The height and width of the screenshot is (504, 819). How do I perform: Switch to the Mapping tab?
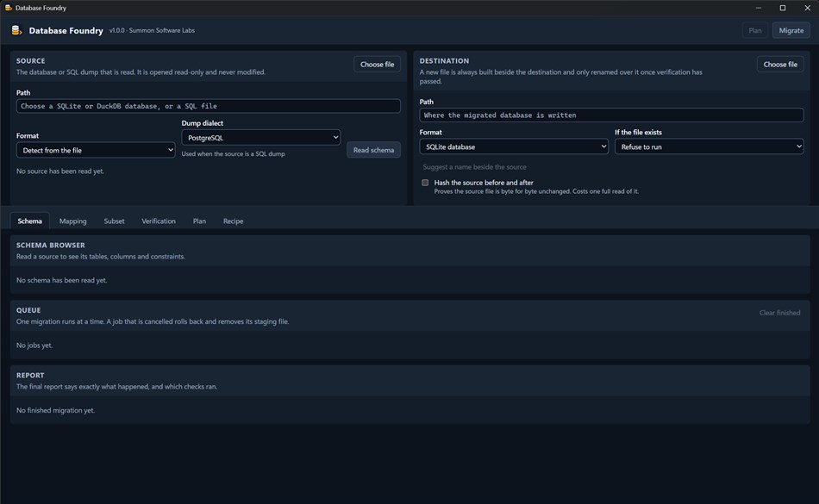(x=73, y=221)
